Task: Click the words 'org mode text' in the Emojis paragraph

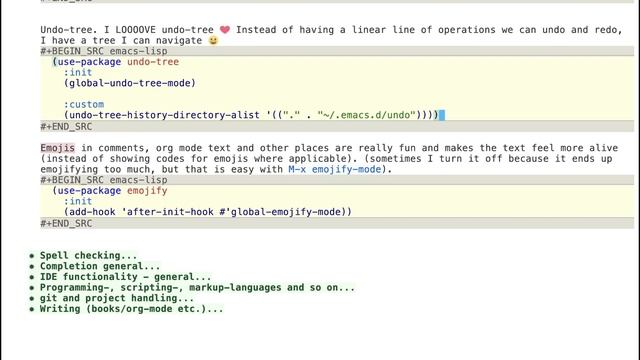Action: [193, 148]
